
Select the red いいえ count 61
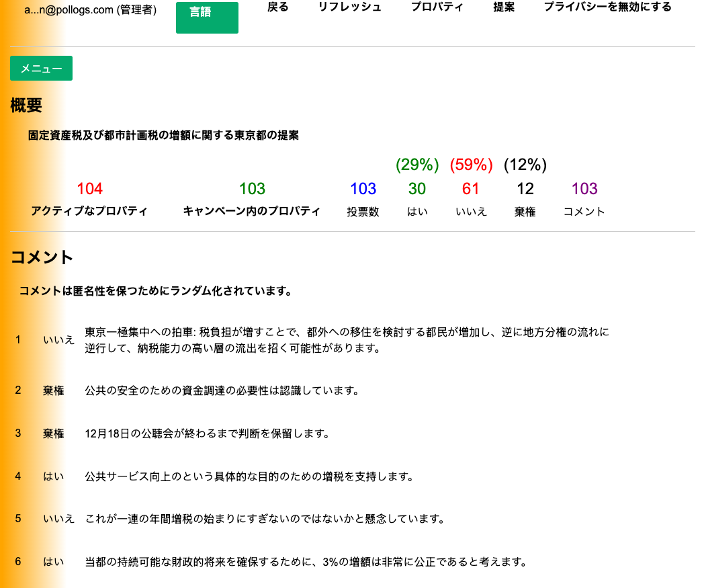pos(471,189)
